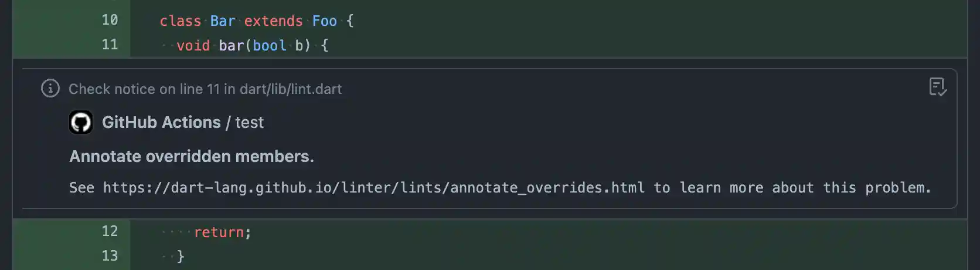980x270 pixels.
Task: Click the "bool" parameter type
Action: 269,46
